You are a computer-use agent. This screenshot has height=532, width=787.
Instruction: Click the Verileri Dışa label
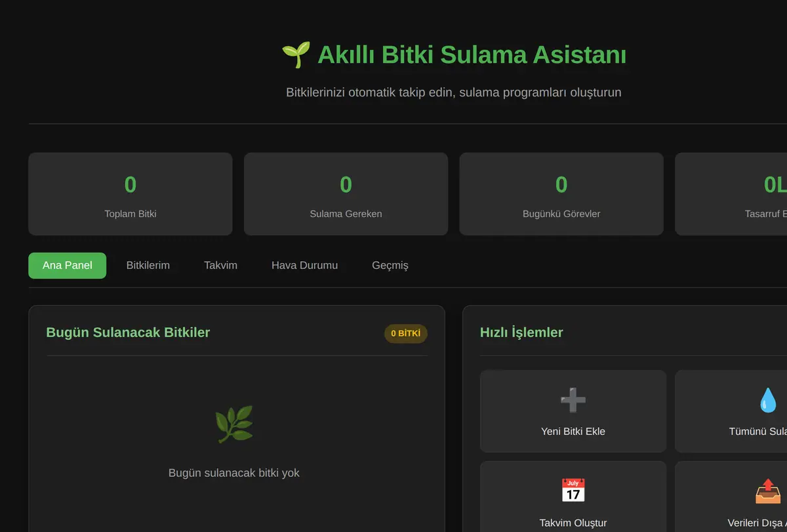click(757, 523)
